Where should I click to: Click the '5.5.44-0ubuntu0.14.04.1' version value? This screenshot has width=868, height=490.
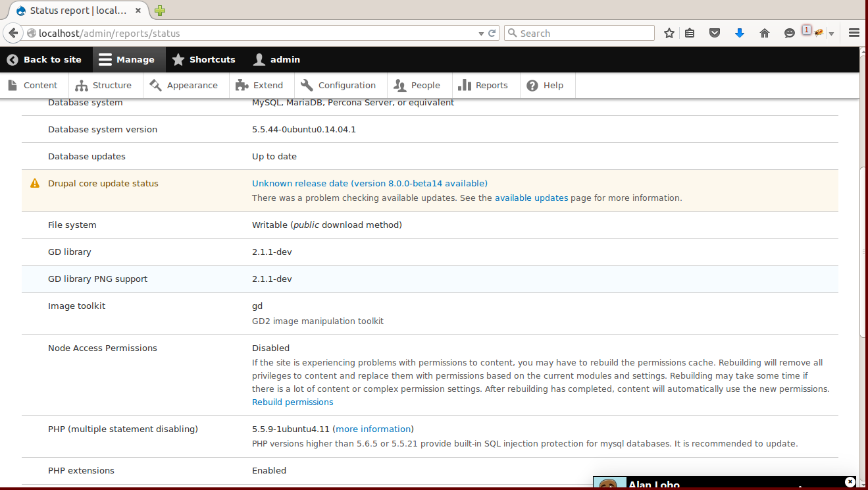(304, 130)
